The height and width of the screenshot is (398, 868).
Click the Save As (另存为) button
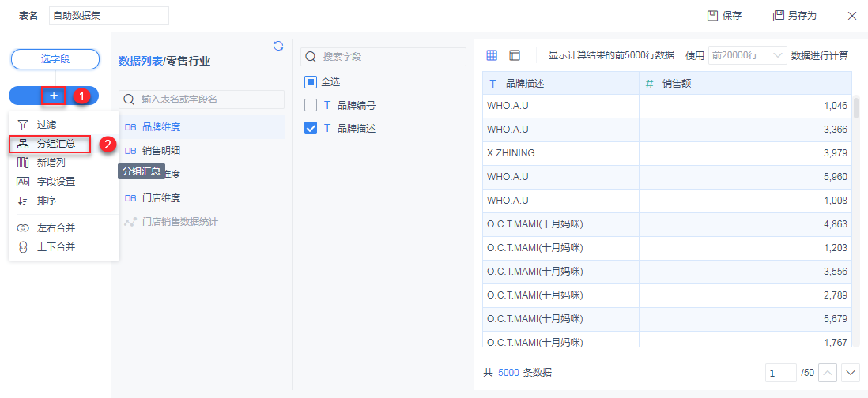click(794, 16)
